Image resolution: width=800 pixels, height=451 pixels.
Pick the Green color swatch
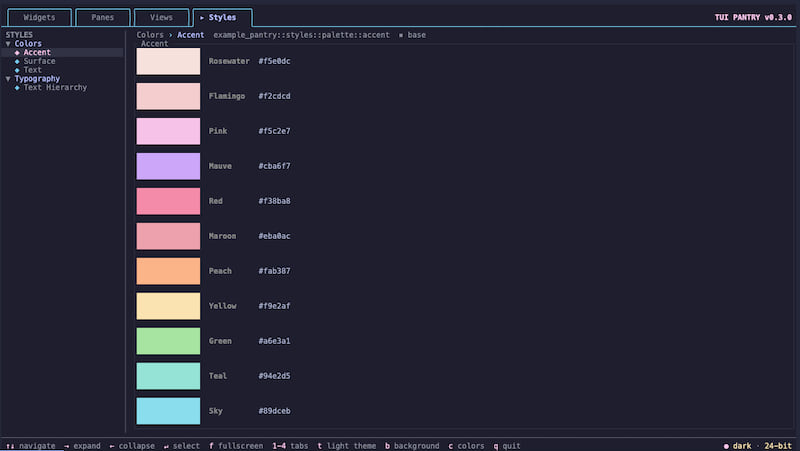[x=168, y=341]
